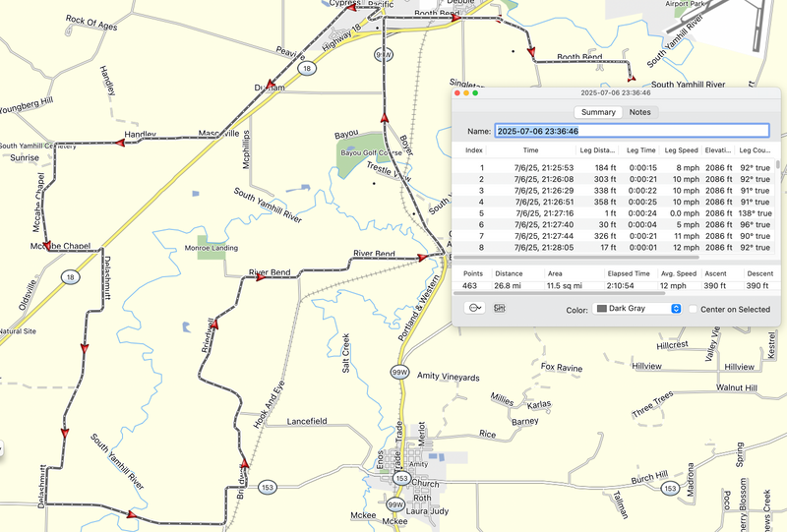Click the 153 shield next to Church street

(400, 478)
